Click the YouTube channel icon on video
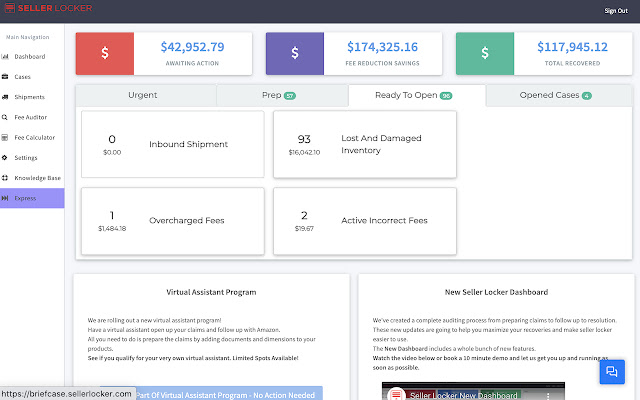The width and height of the screenshot is (640, 400). (x=396, y=394)
